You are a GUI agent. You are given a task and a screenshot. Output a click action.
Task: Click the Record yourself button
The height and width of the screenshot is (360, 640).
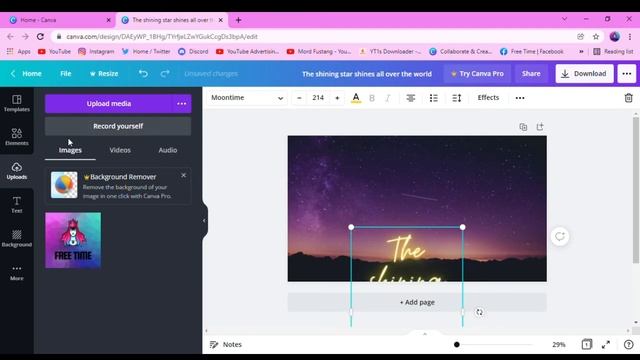tap(118, 126)
